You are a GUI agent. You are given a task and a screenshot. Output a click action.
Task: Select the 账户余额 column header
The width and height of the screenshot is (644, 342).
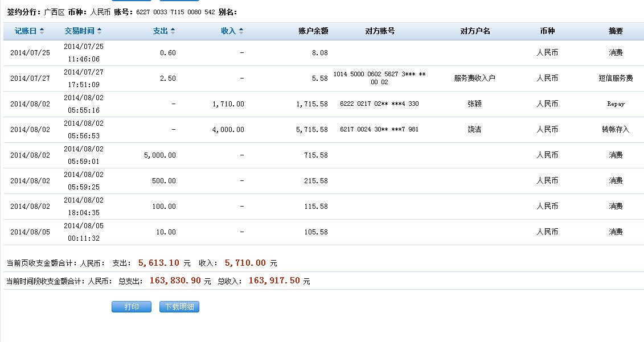(x=313, y=31)
